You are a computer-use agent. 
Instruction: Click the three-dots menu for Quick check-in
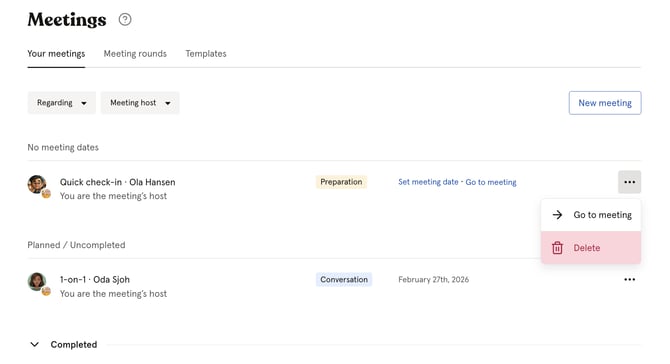[x=629, y=182]
